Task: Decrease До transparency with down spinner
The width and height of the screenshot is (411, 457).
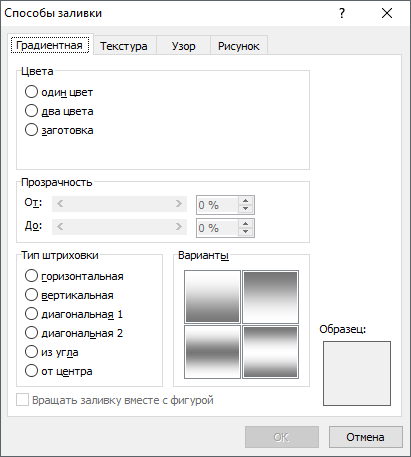Action: [246, 232]
